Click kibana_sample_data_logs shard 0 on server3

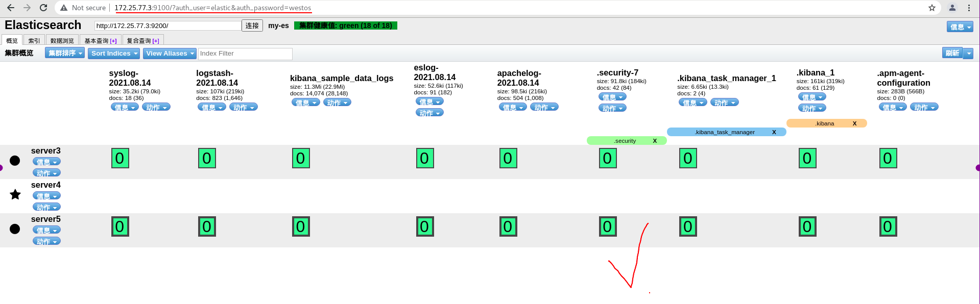click(x=301, y=158)
